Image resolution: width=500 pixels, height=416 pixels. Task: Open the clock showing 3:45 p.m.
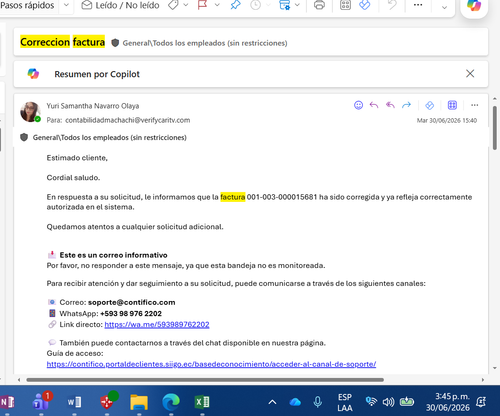448,402
